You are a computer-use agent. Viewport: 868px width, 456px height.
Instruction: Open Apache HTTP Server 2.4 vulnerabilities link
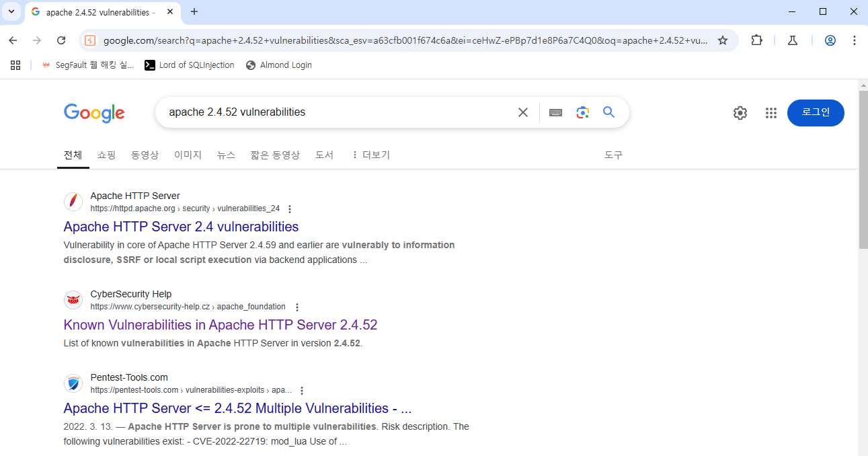(x=181, y=227)
